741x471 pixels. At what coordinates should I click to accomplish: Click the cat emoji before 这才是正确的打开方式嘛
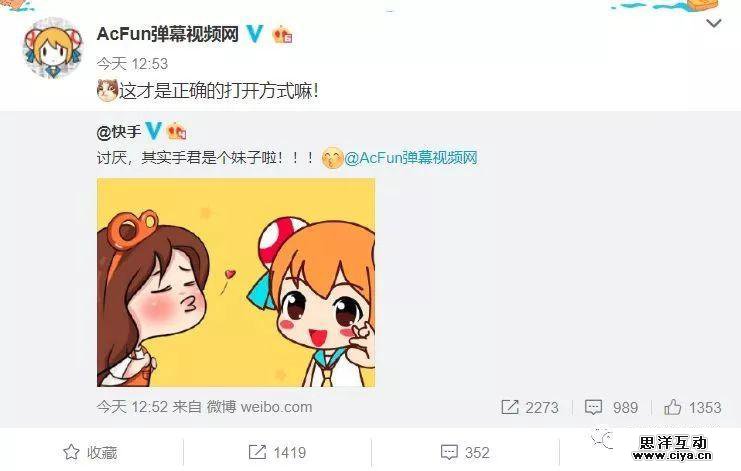pos(107,90)
